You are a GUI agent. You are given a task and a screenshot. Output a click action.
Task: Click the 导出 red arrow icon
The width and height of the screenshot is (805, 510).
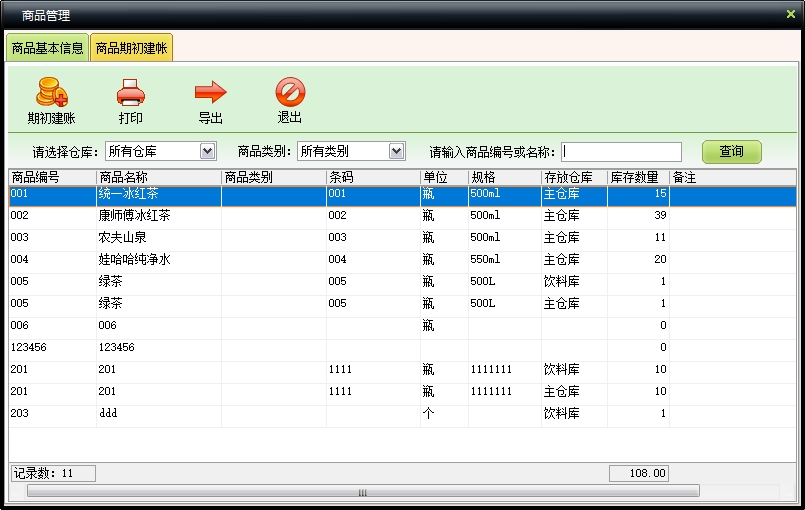point(210,94)
